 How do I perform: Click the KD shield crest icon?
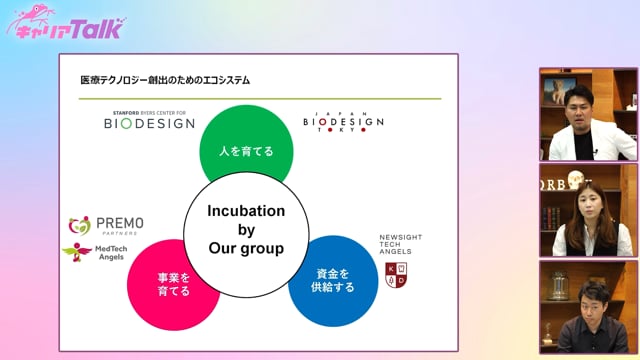click(x=396, y=275)
